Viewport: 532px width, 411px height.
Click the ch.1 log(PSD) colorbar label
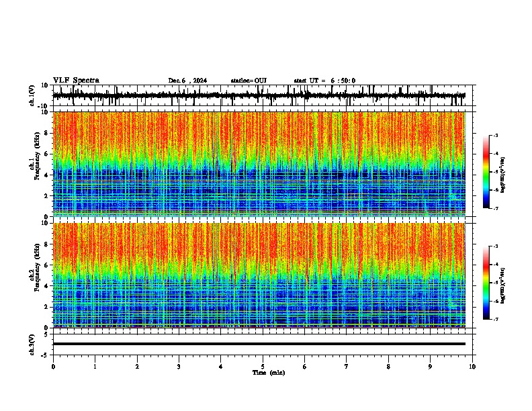point(503,175)
